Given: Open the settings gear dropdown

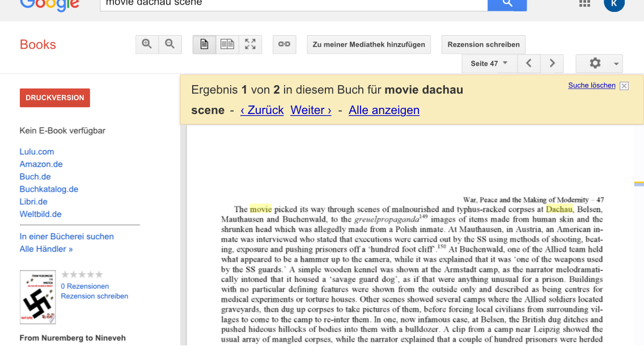Looking at the screenshot, I should coord(599,64).
